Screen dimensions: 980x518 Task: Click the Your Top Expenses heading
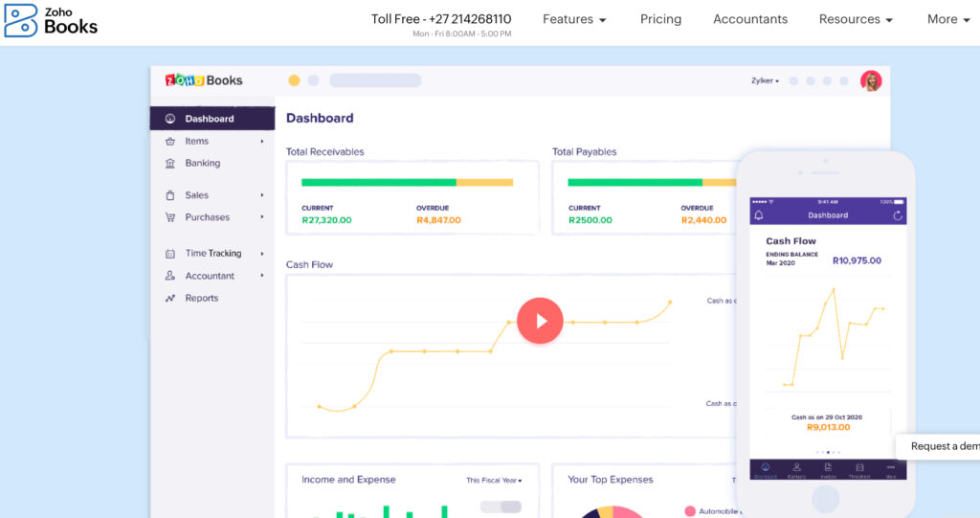coord(610,480)
